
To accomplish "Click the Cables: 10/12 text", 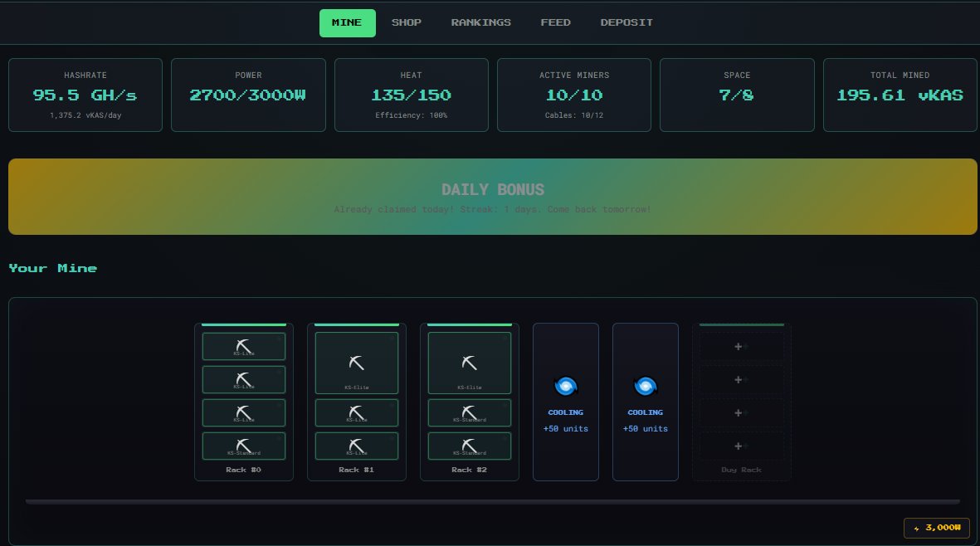I will pos(573,115).
